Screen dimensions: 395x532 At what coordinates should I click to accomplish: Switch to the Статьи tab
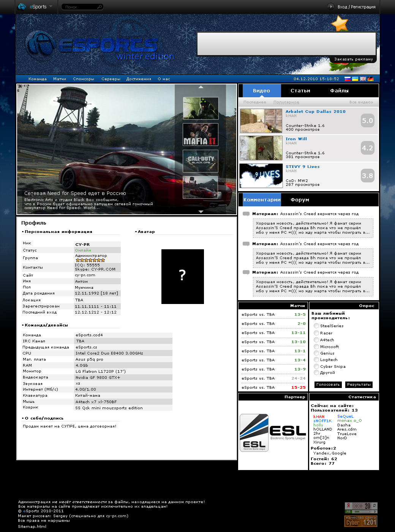coord(300,90)
